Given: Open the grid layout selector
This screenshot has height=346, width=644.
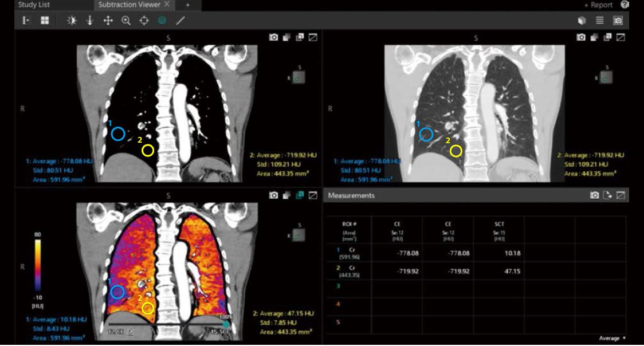Looking at the screenshot, I should (45, 21).
